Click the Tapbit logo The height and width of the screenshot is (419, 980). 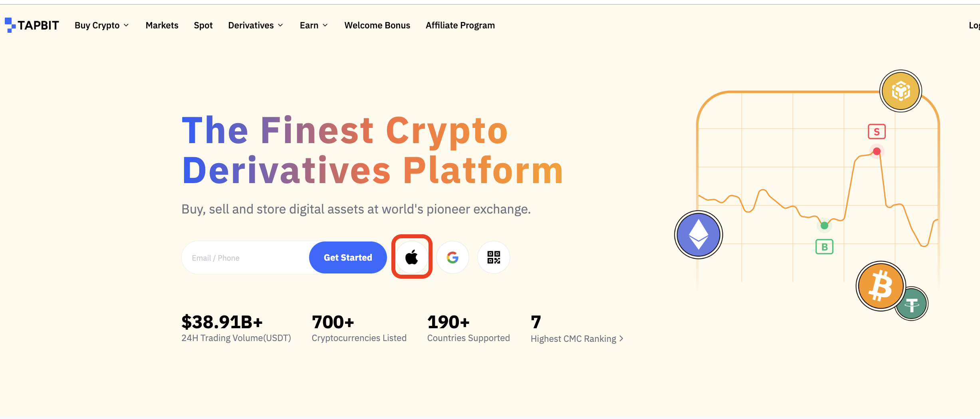point(32,25)
